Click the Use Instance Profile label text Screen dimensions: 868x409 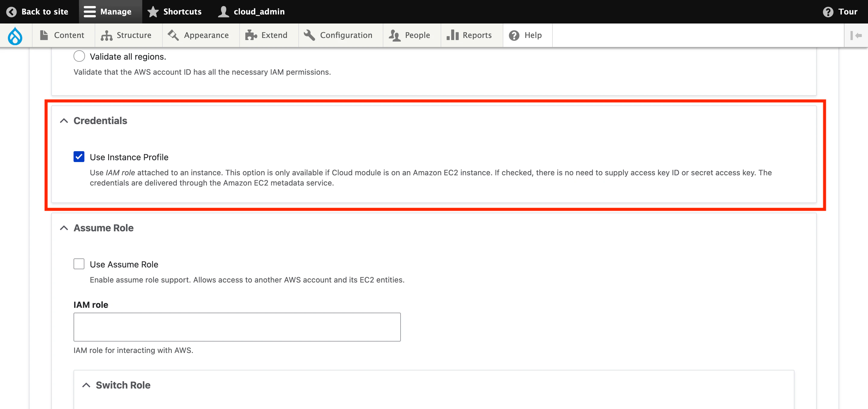[x=129, y=157]
